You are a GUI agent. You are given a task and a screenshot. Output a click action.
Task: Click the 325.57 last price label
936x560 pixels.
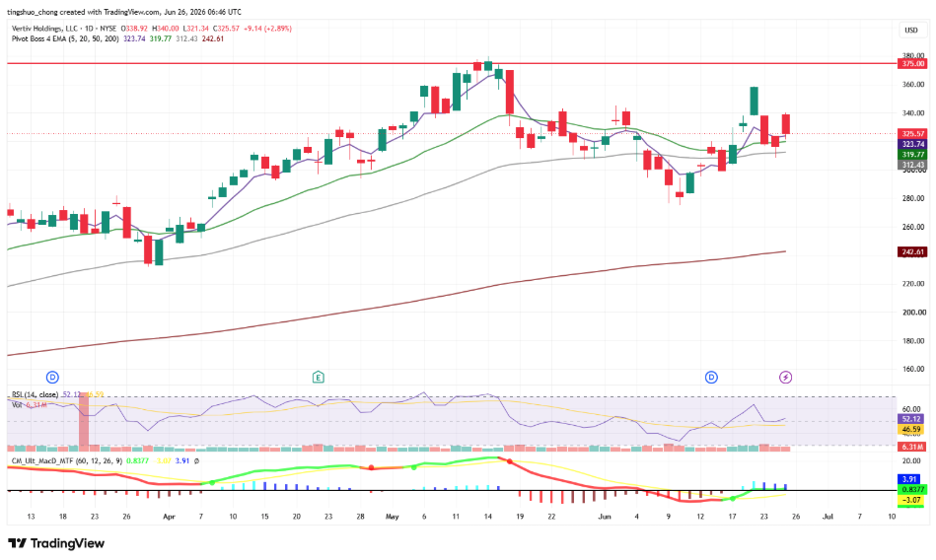click(x=912, y=134)
